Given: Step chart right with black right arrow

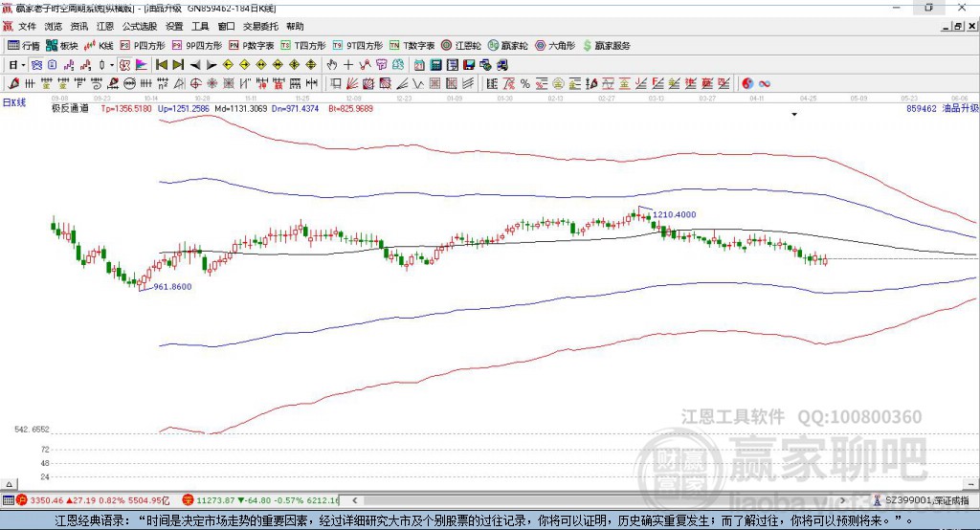Looking at the screenshot, I should 212,65.
